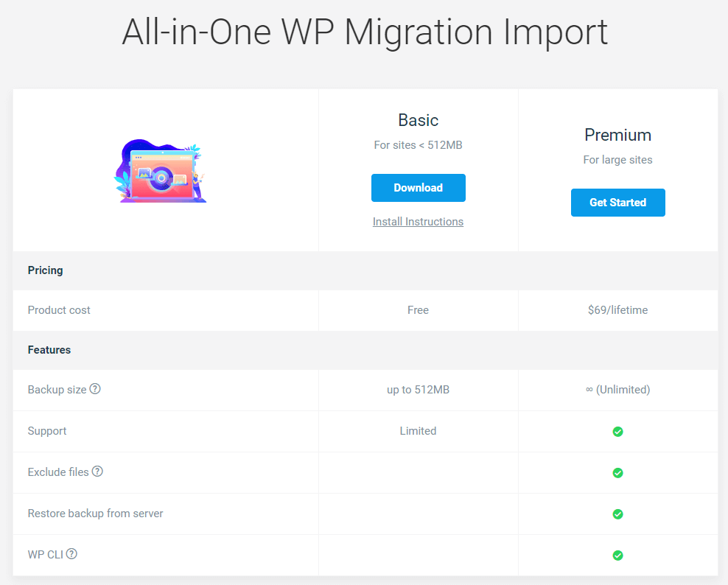
Task: Click the Backup size row label
Action: coord(57,390)
